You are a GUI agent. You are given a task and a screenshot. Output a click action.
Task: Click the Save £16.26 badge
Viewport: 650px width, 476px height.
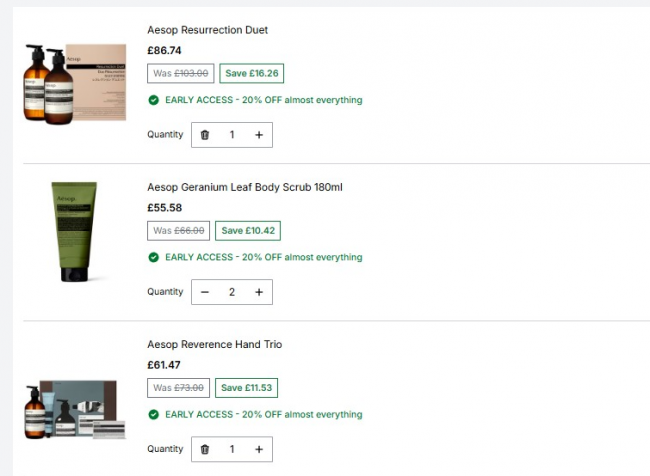click(x=252, y=73)
